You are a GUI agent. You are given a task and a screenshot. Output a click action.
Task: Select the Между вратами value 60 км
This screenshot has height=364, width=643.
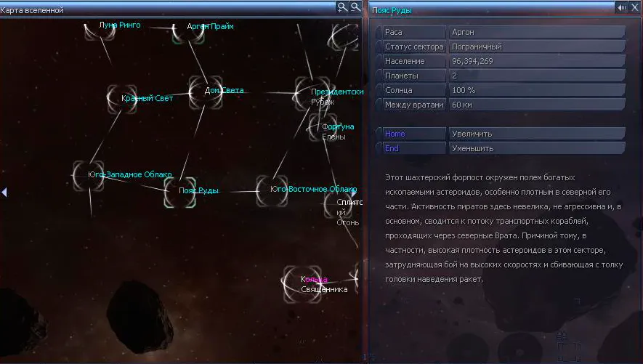(x=462, y=105)
